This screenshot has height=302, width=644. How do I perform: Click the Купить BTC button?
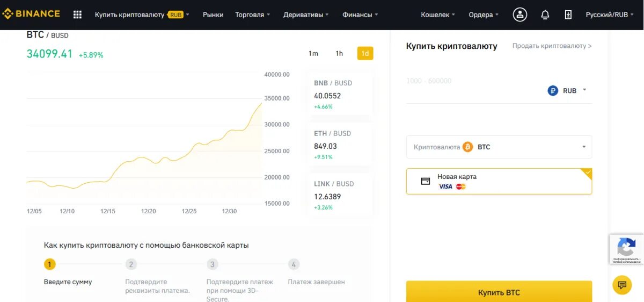(499, 292)
